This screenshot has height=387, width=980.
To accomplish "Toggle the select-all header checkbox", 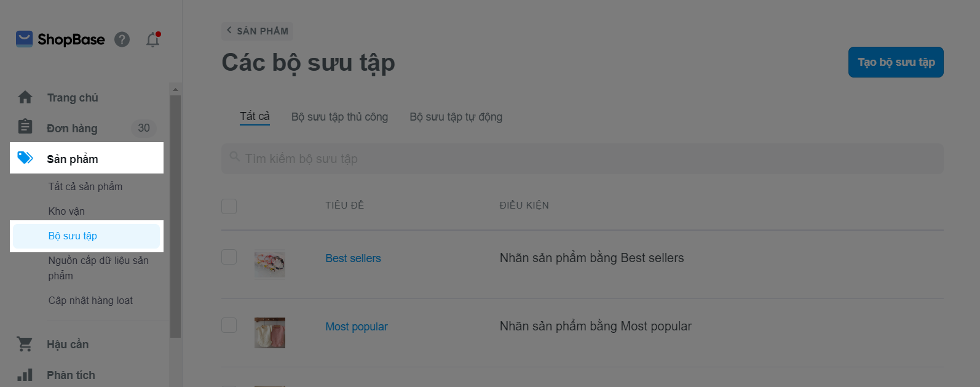I will (229, 206).
